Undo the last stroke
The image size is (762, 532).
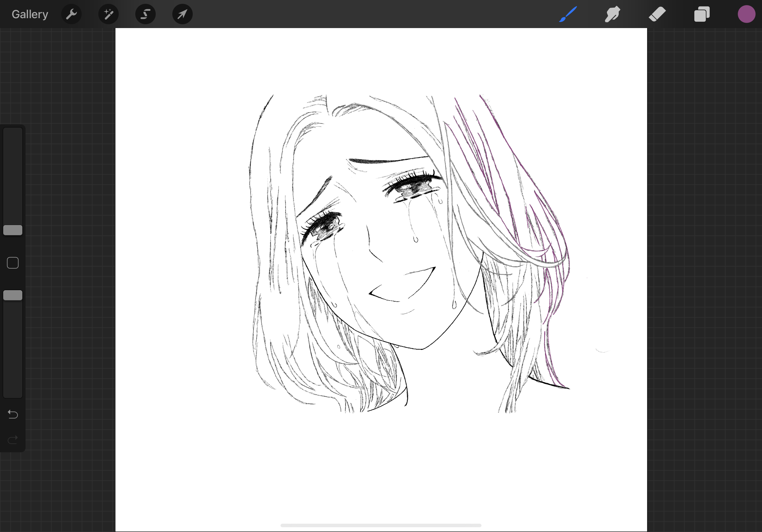12,414
